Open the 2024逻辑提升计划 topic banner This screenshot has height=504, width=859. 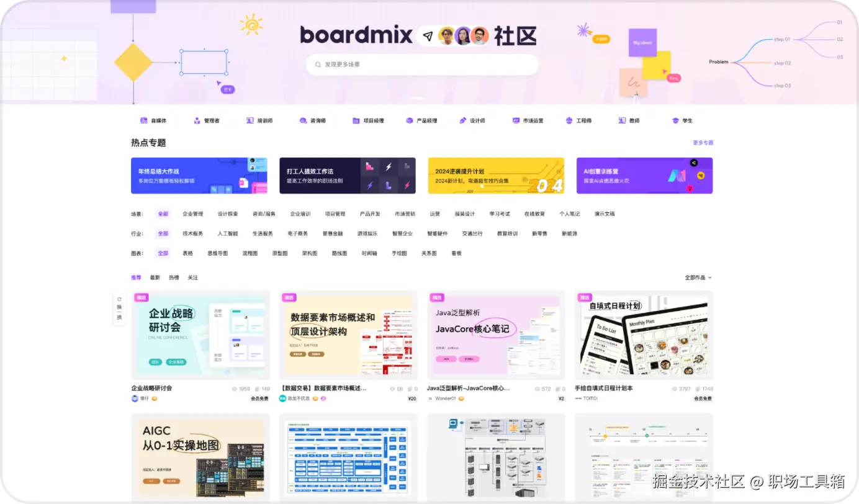(x=496, y=175)
